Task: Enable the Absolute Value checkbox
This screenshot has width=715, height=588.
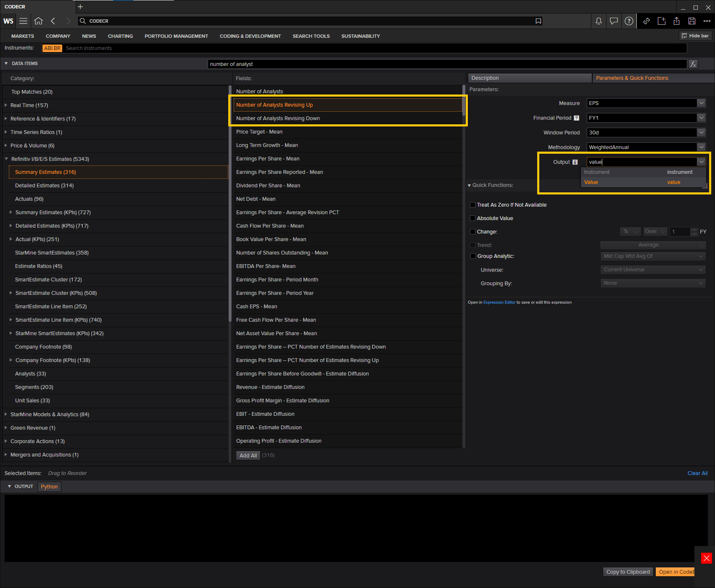Action: (472, 218)
